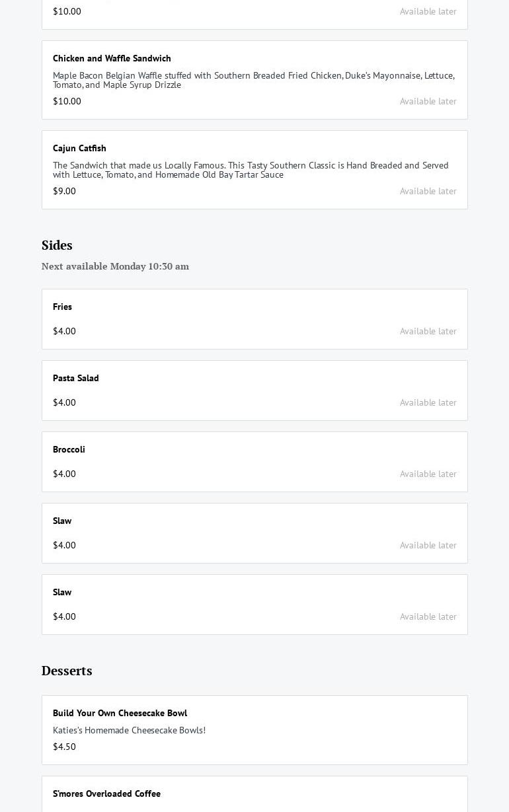Click the Cajun Catfish description text

coord(251,170)
